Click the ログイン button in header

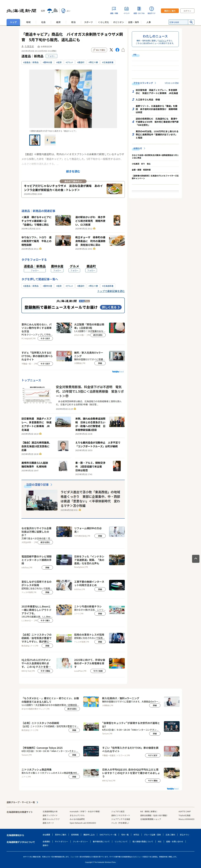(187, 11)
